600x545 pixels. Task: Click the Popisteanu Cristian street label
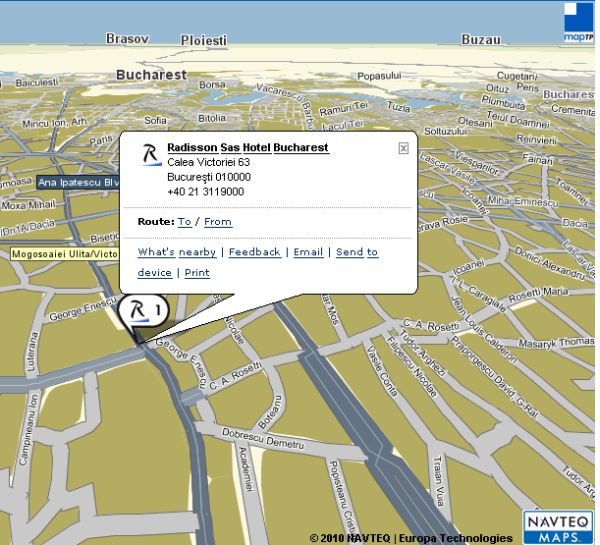pyautogui.click(x=343, y=496)
